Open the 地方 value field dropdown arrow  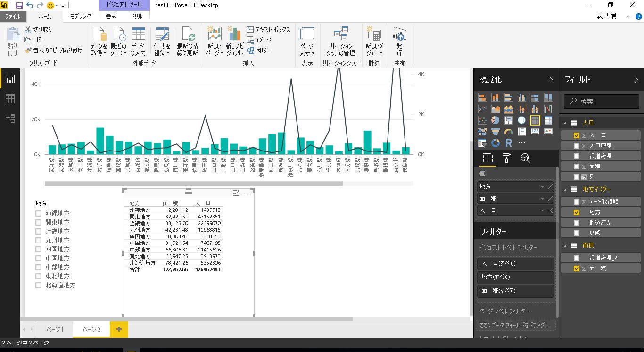click(542, 187)
